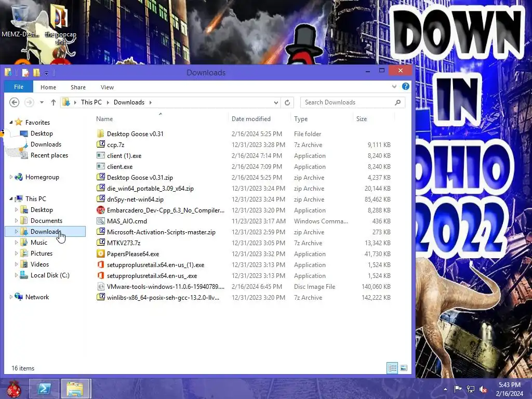This screenshot has width=532, height=399.
Task: Switch to Large icons view button
Action: tap(404, 368)
